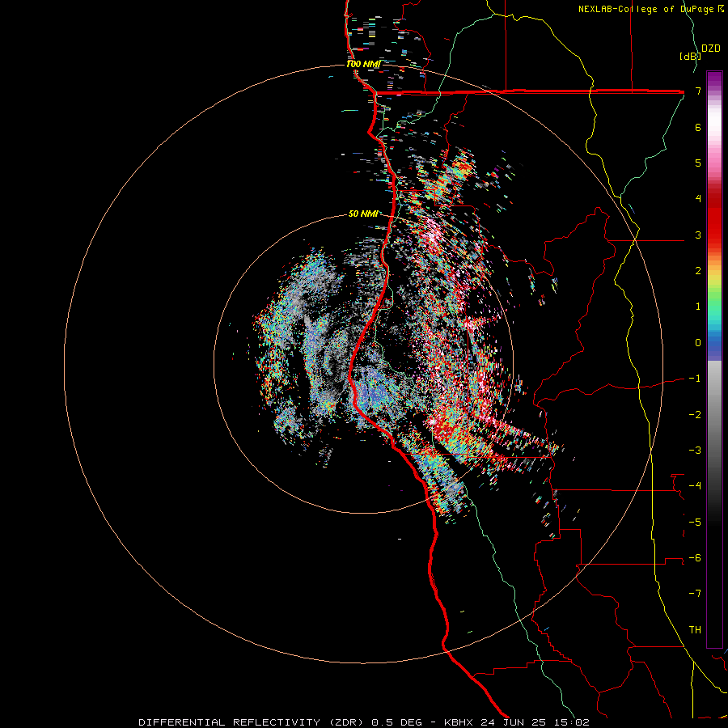Screen dimensions: 728x728
Task: Click the 3 value on the color scale
Action: tap(698, 235)
